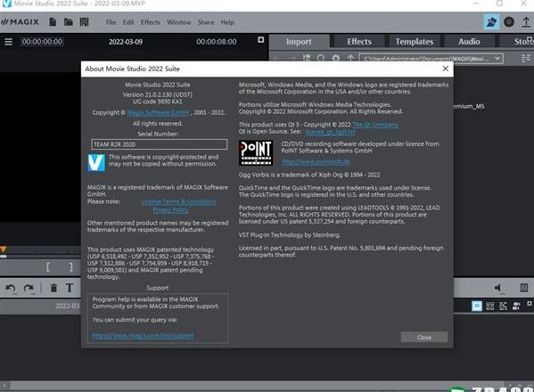
Task: Open the File menu
Action: (111, 22)
